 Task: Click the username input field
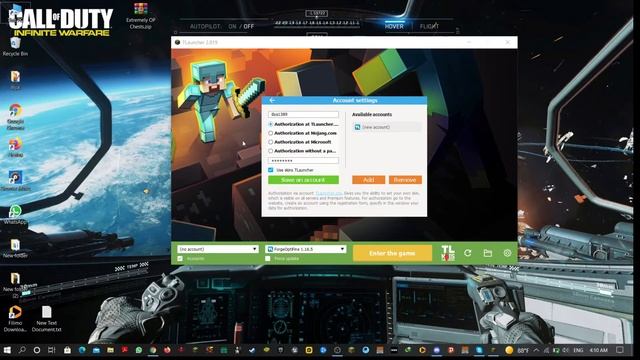coord(303,114)
